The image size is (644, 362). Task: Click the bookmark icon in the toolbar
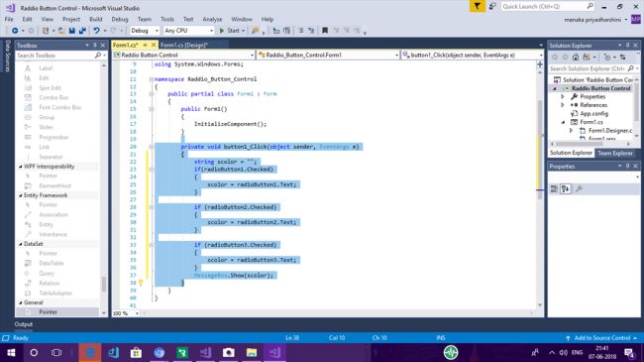click(x=324, y=31)
